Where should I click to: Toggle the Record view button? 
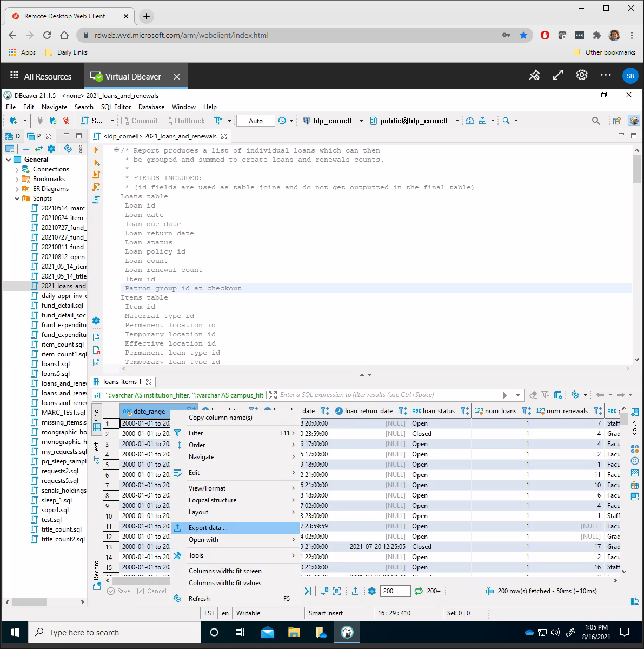coord(97,574)
